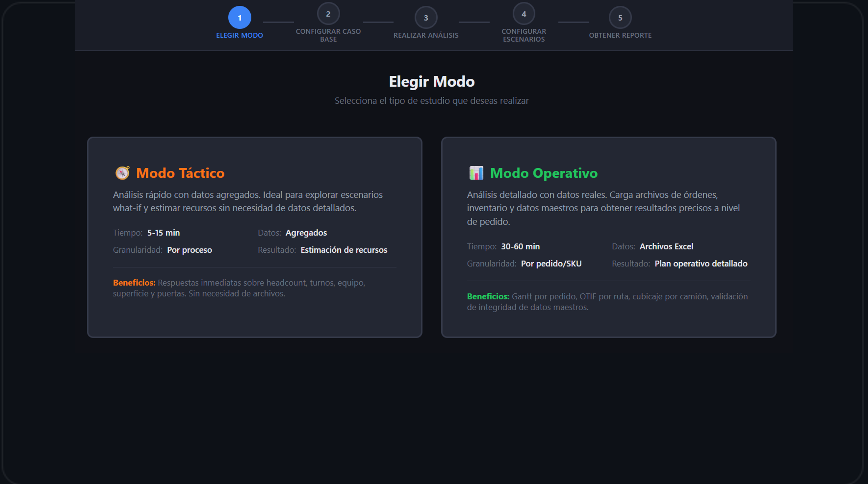Click the 'Agregados' data value
The width and height of the screenshot is (868, 484).
pos(306,233)
